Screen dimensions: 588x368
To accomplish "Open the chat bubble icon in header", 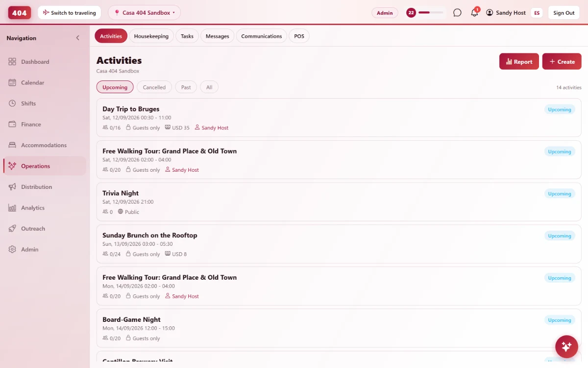I will point(457,13).
